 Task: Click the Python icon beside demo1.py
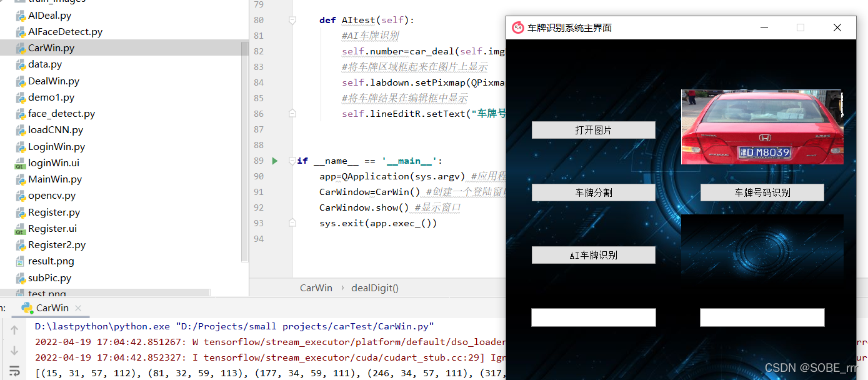click(x=20, y=97)
